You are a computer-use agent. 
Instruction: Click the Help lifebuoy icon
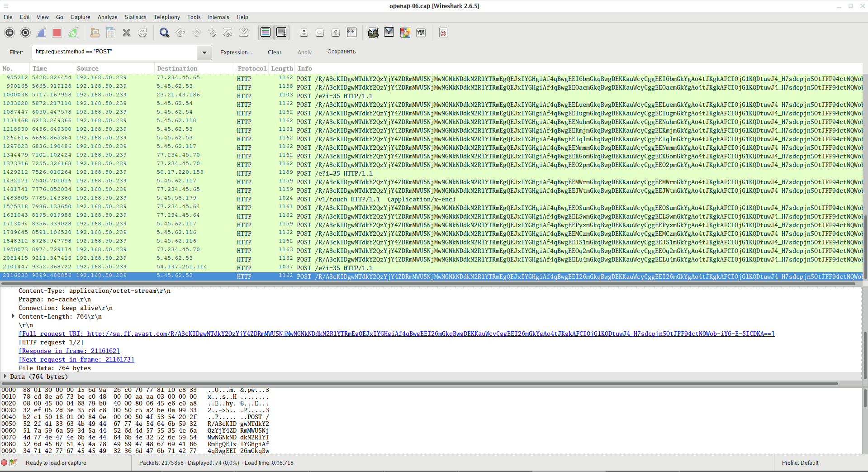coord(443,33)
